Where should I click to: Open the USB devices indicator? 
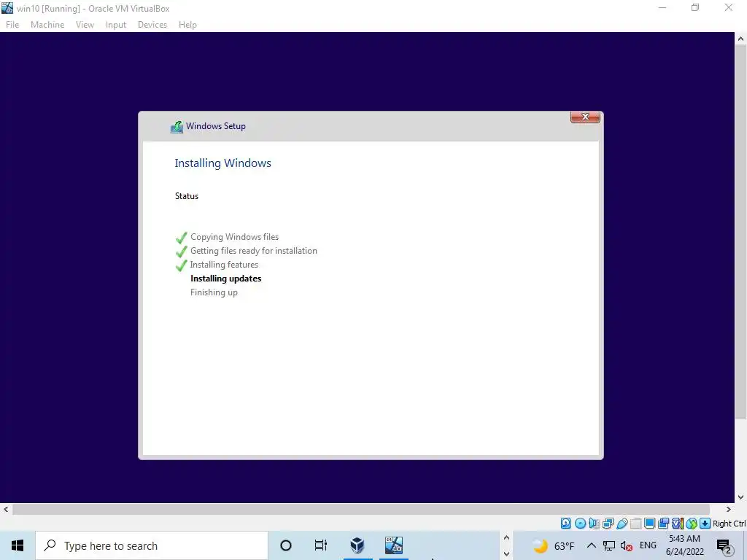(x=622, y=524)
